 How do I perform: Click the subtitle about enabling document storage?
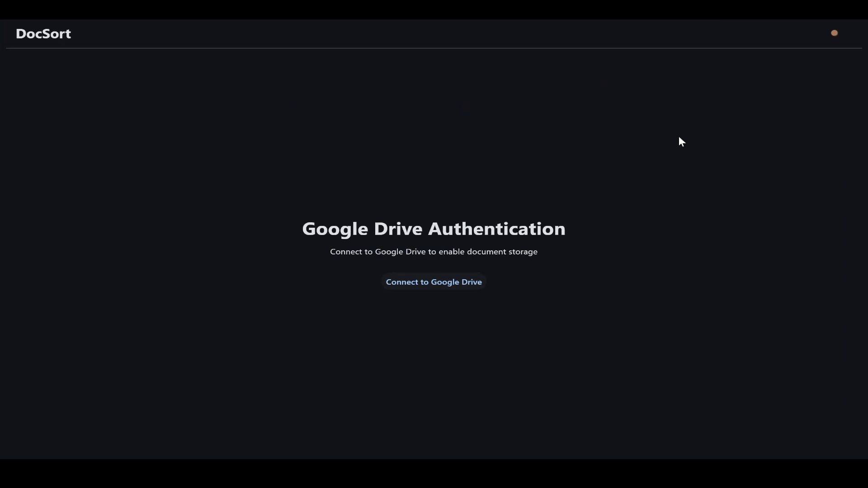[x=434, y=252]
